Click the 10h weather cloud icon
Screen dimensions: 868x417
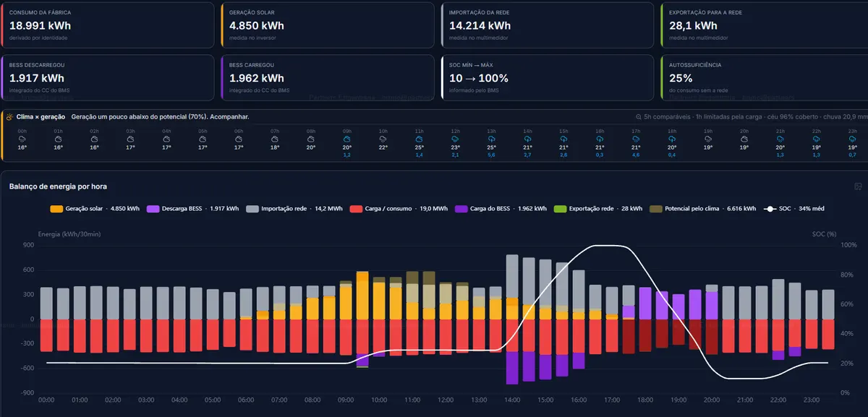[383, 139]
